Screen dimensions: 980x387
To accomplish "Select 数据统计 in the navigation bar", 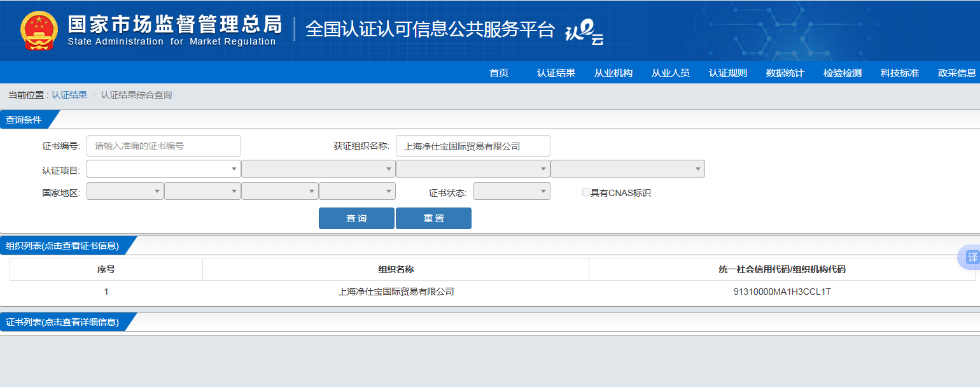I will pyautogui.click(x=785, y=73).
